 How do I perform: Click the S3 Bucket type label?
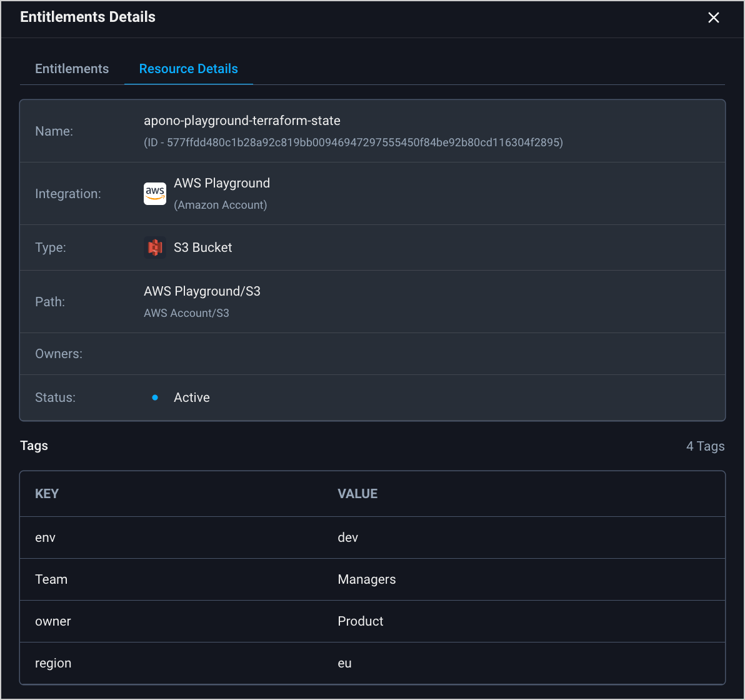point(202,247)
